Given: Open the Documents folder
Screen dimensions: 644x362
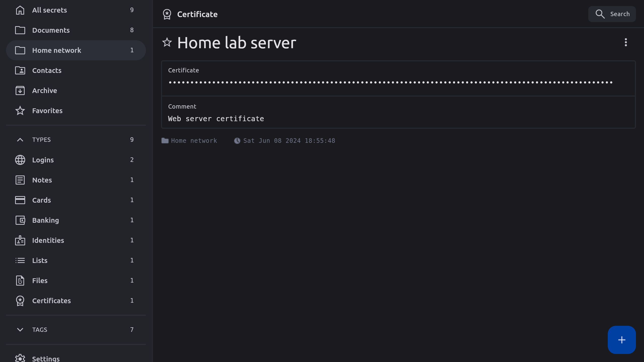Looking at the screenshot, I should 51,30.
